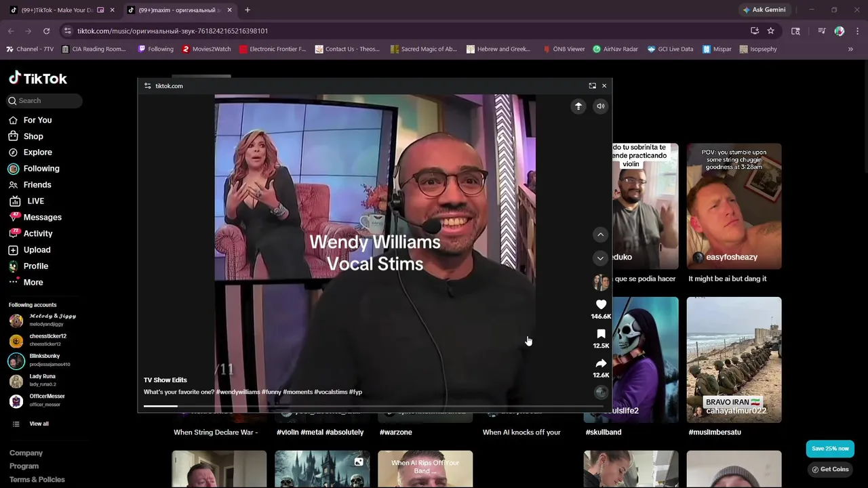Click the Get Coins button
The image size is (868, 488).
[830, 469]
